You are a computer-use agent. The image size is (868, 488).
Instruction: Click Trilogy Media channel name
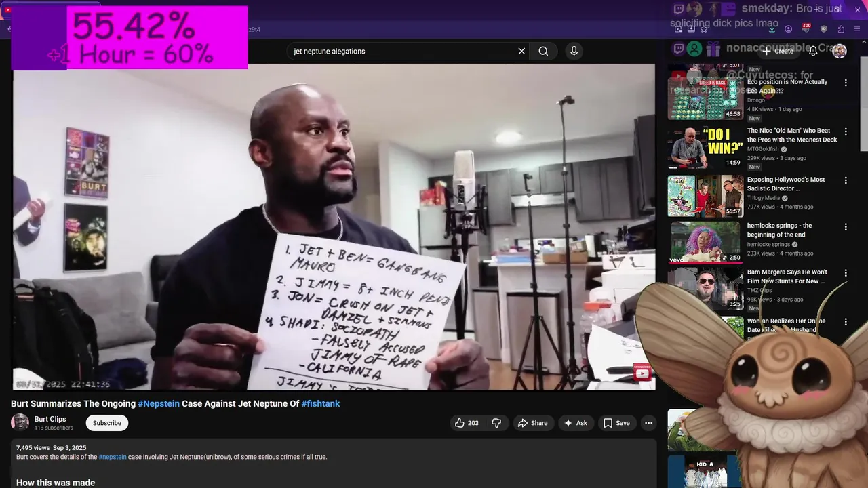764,198
